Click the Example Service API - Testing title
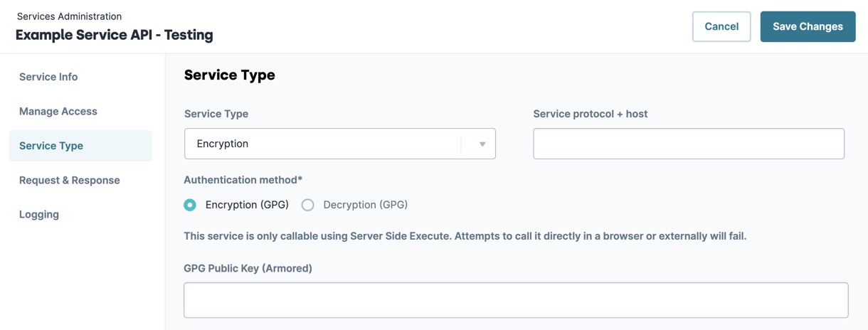The height and width of the screenshot is (330, 868). (115, 35)
